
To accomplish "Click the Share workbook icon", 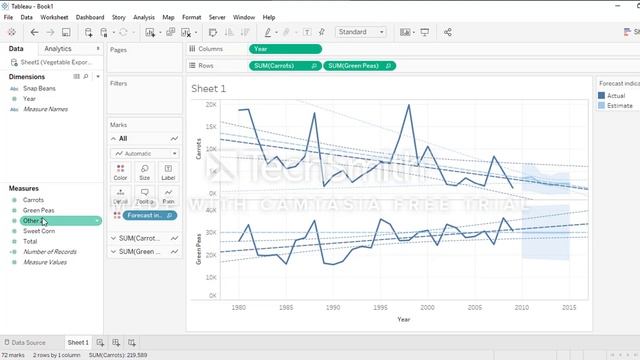I will [448, 32].
